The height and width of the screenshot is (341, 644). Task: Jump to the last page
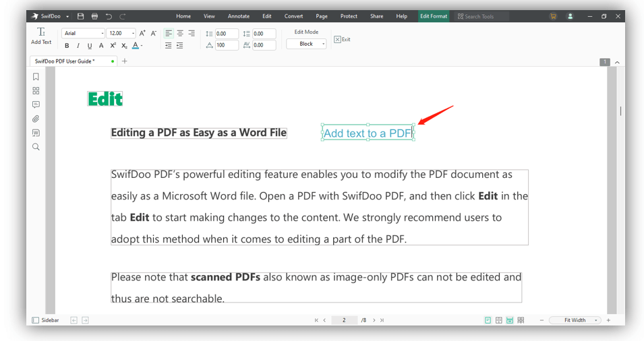click(382, 320)
